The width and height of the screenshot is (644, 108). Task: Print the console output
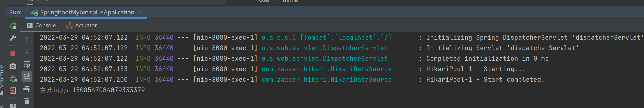pos(27,89)
